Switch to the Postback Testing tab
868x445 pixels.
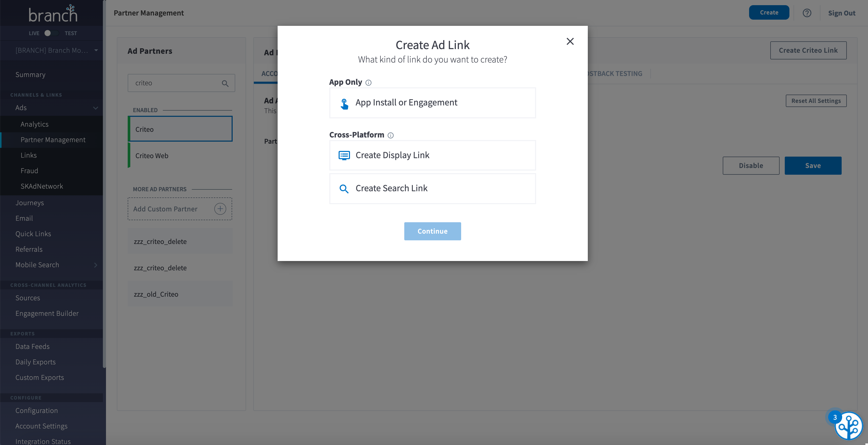tap(615, 73)
